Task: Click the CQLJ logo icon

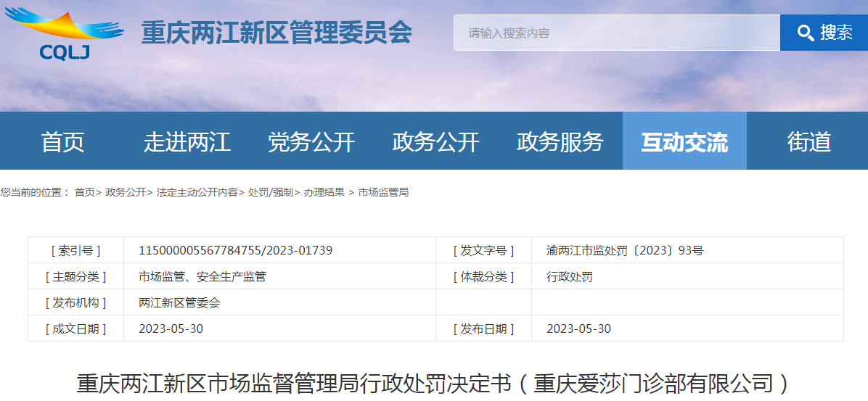Action: pyautogui.click(x=64, y=33)
